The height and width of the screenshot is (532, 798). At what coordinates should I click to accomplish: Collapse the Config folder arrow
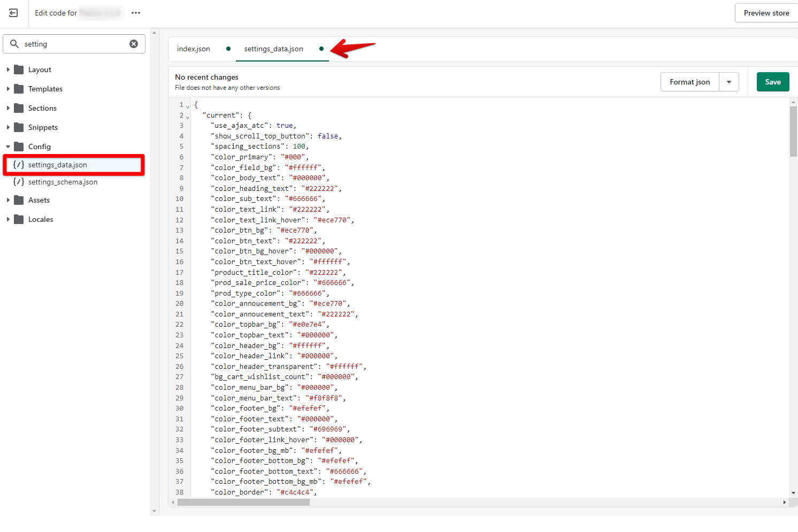point(8,147)
